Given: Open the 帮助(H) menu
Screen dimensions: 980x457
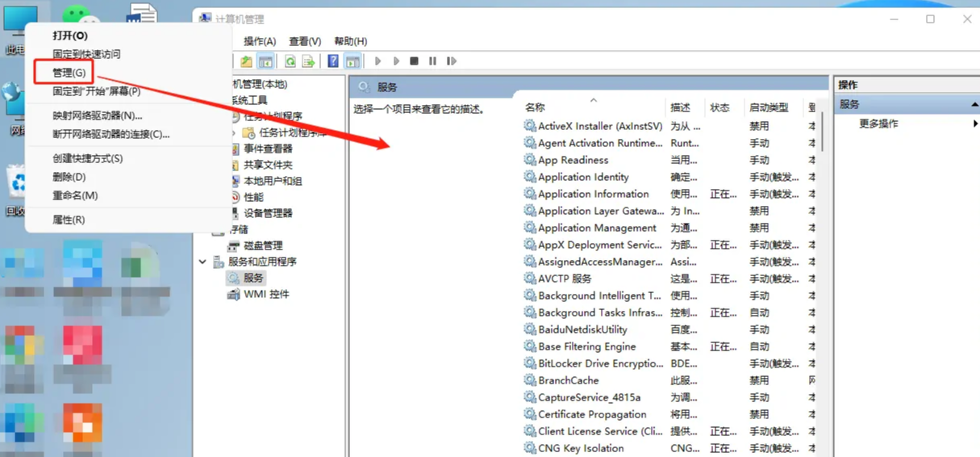Looking at the screenshot, I should click(351, 41).
